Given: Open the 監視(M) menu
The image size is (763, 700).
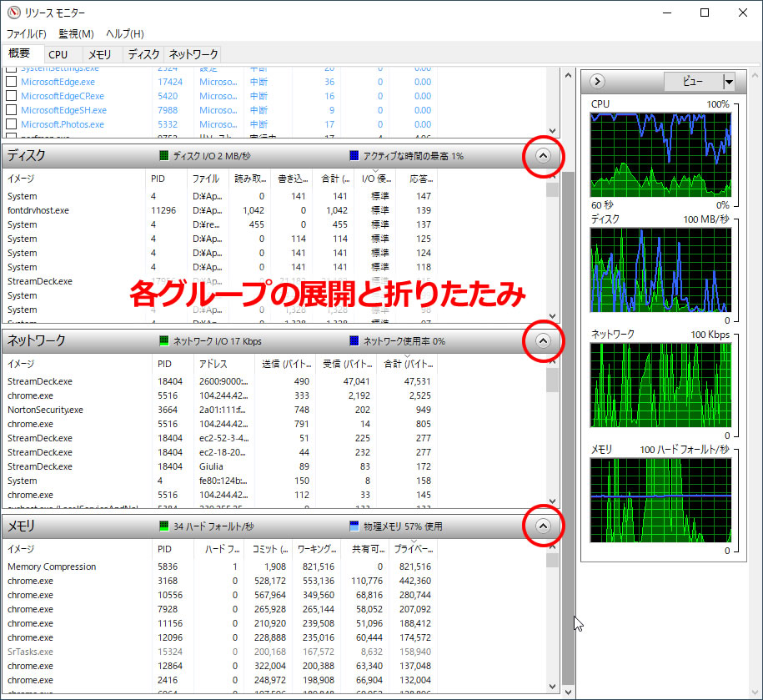Looking at the screenshot, I should (77, 34).
